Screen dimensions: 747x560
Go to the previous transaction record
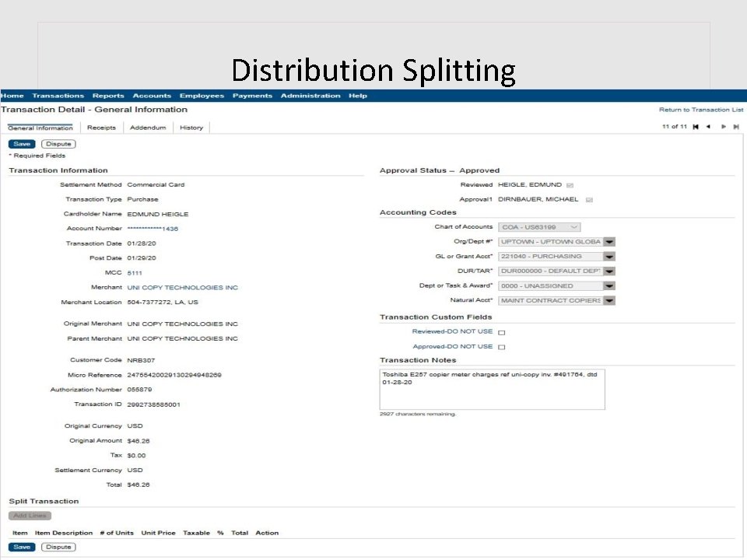click(708, 127)
